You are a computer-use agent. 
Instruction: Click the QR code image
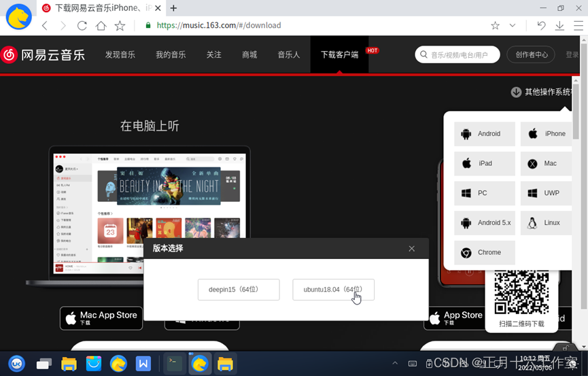[x=521, y=292]
